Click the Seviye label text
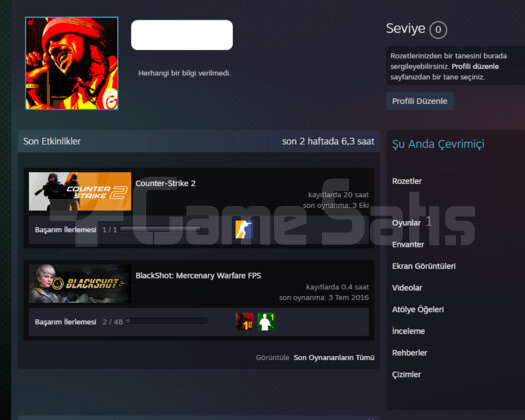The height and width of the screenshot is (420, 525). [x=405, y=28]
